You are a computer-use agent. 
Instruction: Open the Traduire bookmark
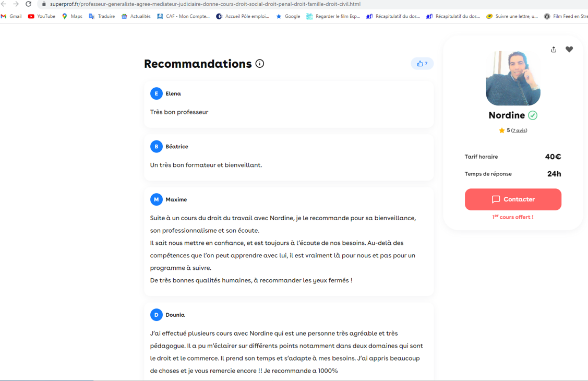coord(102,16)
